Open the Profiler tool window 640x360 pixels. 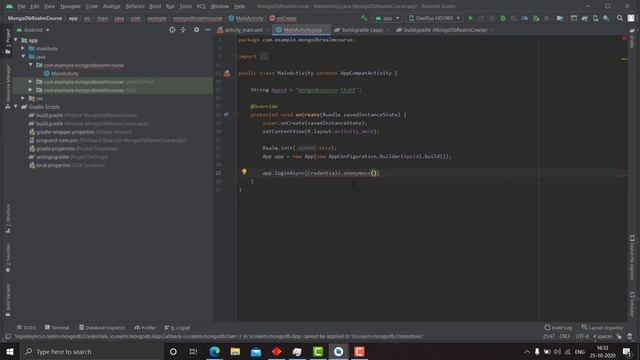145,328
